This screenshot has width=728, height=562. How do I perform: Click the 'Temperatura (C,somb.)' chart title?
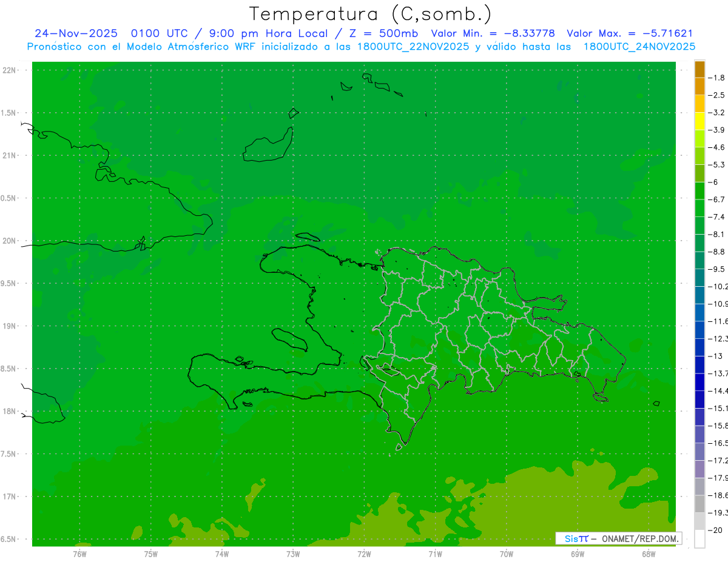(371, 14)
